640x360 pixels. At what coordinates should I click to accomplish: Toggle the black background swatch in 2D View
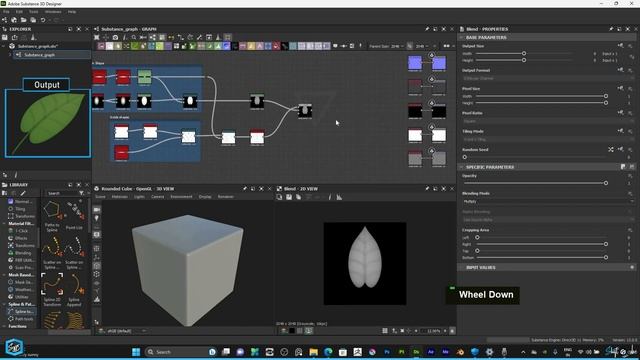(x=292, y=331)
